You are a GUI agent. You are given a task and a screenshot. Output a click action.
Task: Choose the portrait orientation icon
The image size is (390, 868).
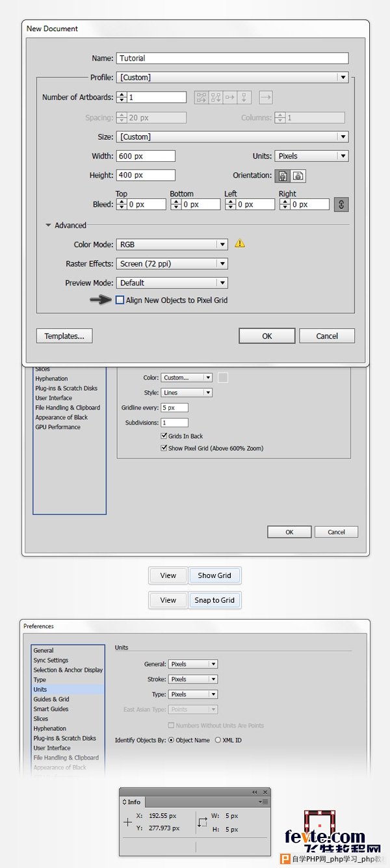[x=283, y=176]
